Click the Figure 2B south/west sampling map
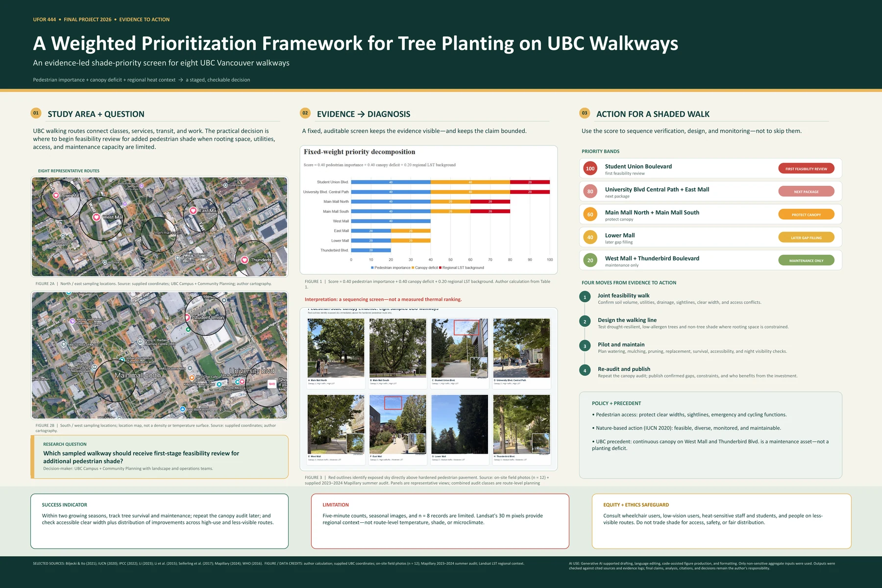Screen dimensions: 882x588 [x=160, y=355]
